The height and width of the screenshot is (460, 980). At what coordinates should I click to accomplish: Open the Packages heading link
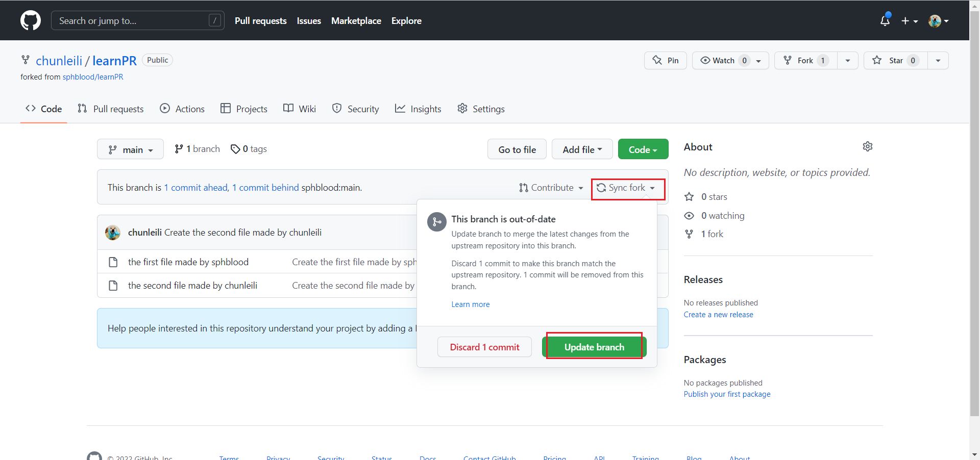tap(704, 360)
